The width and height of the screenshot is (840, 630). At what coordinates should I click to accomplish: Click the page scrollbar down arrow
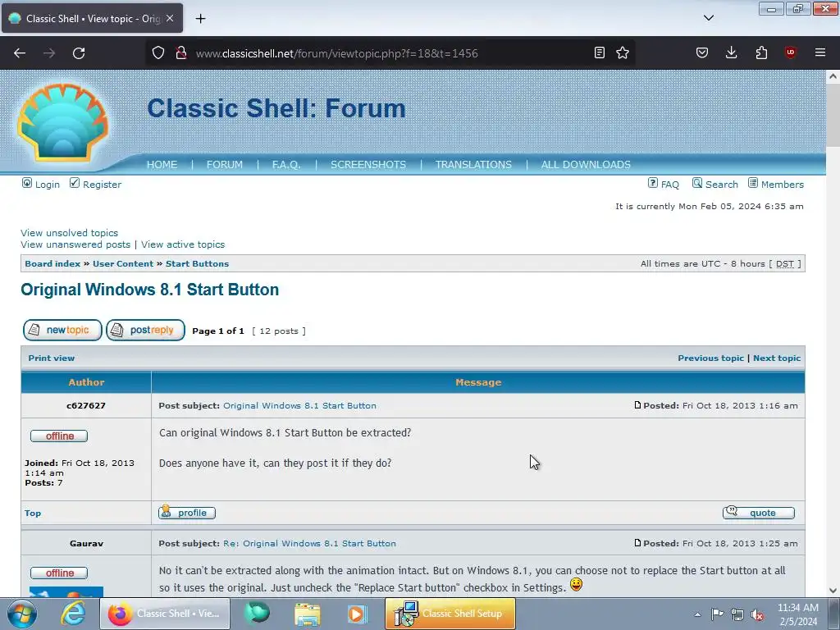pos(833,591)
